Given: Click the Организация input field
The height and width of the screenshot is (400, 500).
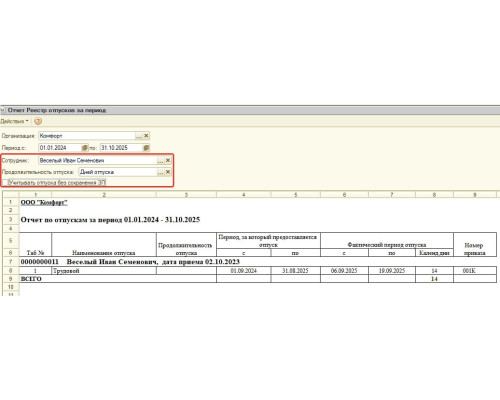Looking at the screenshot, I should click(87, 136).
